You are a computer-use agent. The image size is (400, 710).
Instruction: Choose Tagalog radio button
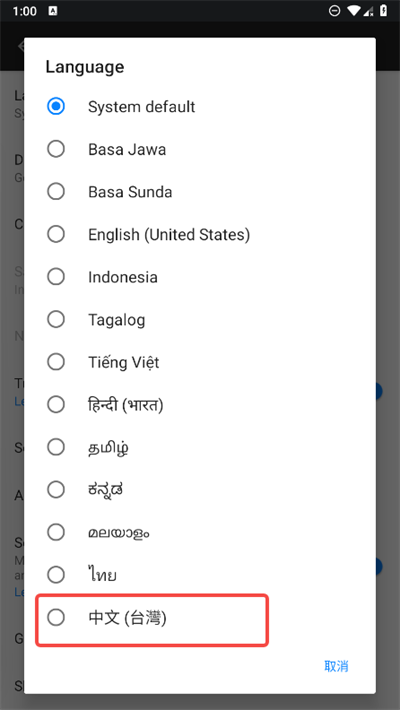(56, 320)
